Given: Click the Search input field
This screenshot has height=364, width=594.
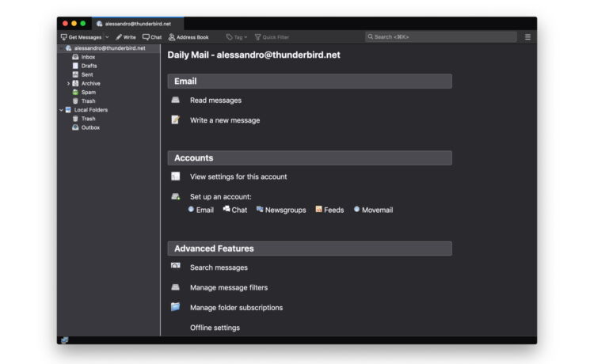Looking at the screenshot, I should (x=440, y=36).
